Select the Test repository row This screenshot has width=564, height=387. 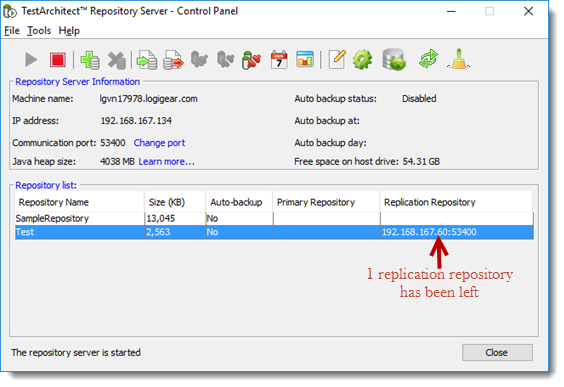point(274,232)
